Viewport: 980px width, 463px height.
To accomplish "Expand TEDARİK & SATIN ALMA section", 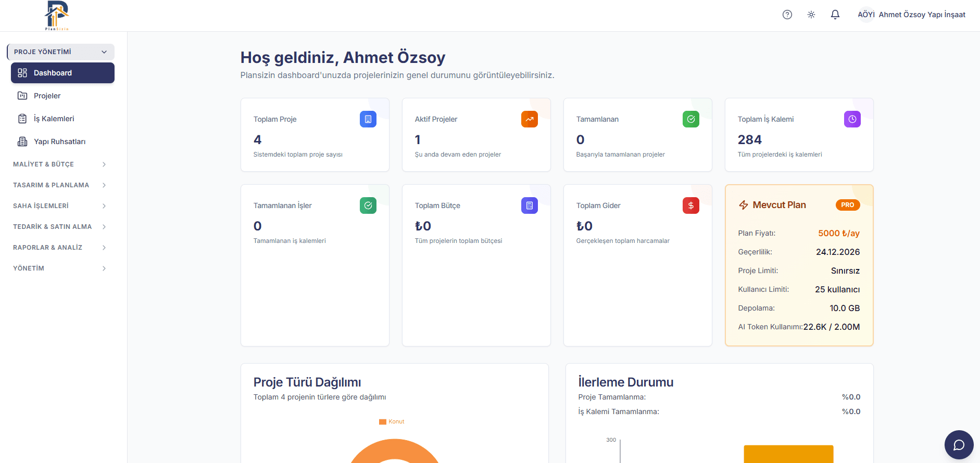I will tap(60, 227).
